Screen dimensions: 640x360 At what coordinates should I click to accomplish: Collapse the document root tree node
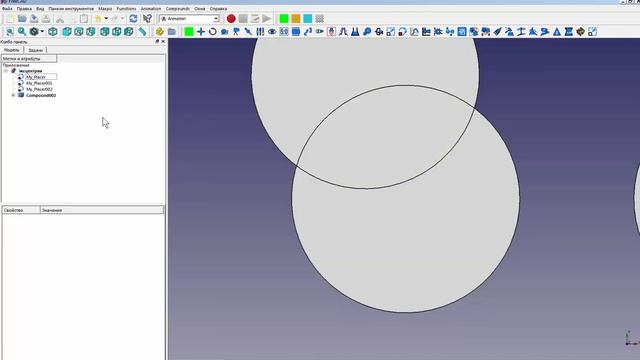coord(6,71)
